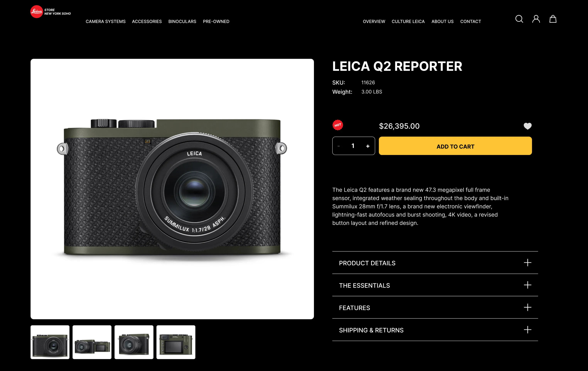The image size is (588, 371).
Task: Add to wishlist with heart icon
Action: (527, 126)
